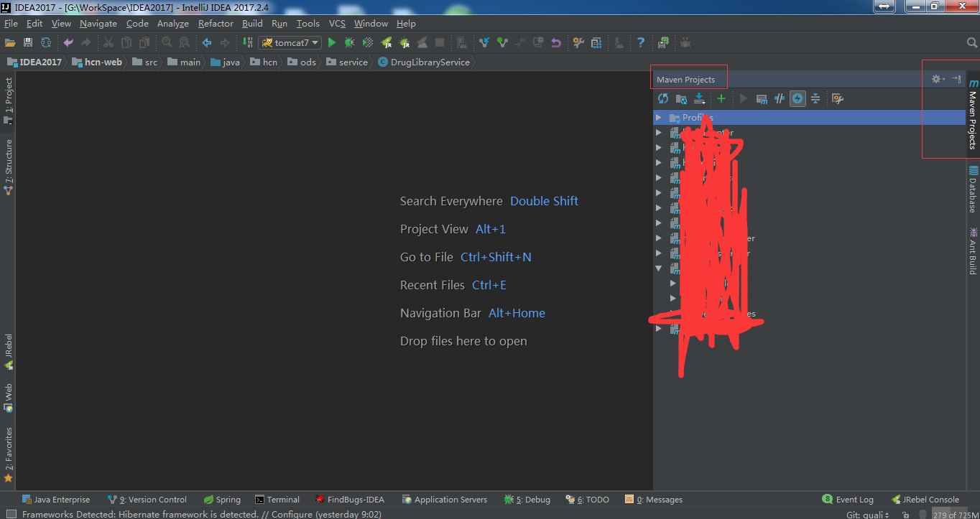The image size is (980, 519).
Task: Open the Terminal tool window
Action: coord(277,500)
